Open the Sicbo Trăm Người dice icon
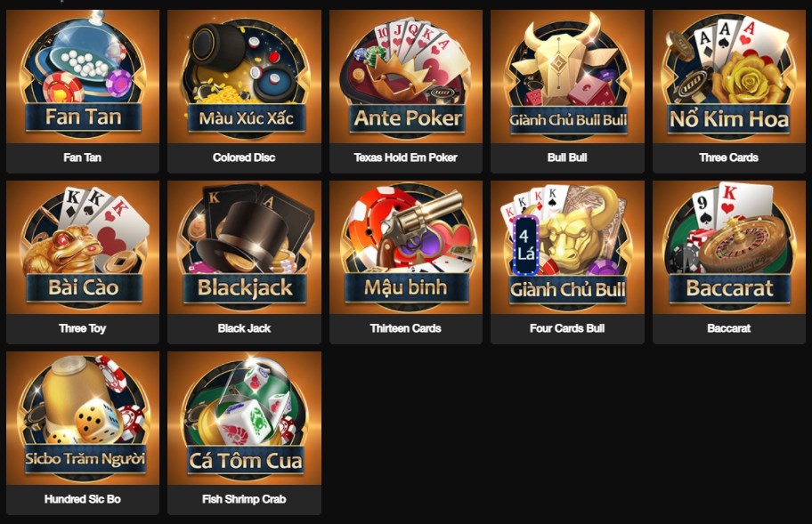 [83, 418]
